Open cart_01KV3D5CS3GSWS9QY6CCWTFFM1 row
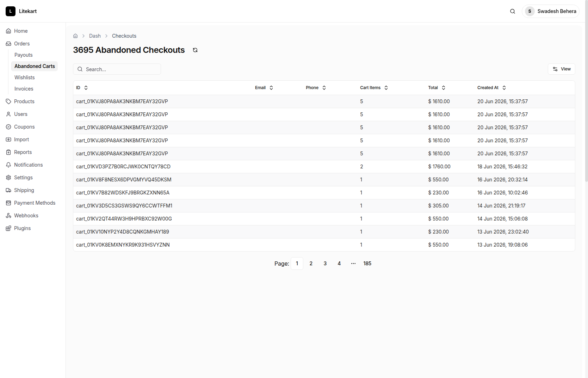 click(324, 206)
